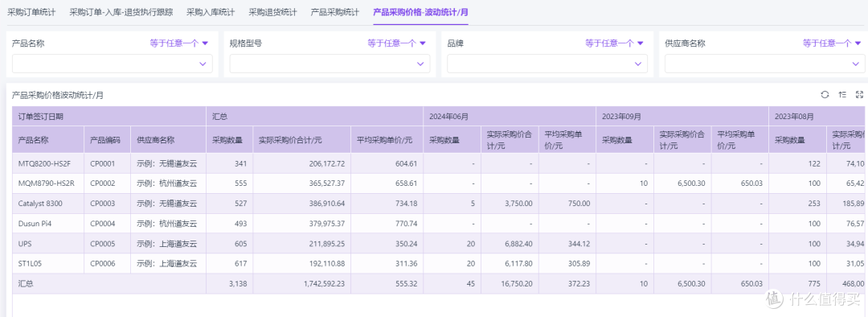The width and height of the screenshot is (868, 317).
Task: Switch to the 采购订单-入库-退货执行跟踪 tab
Action: [121, 12]
